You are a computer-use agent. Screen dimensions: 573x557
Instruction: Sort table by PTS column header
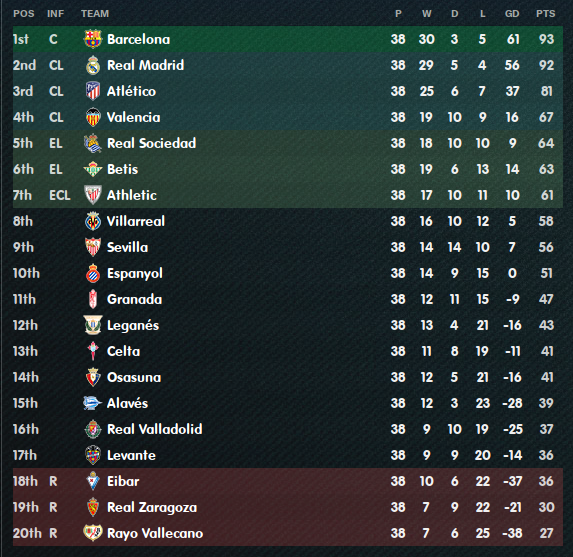[546, 14]
